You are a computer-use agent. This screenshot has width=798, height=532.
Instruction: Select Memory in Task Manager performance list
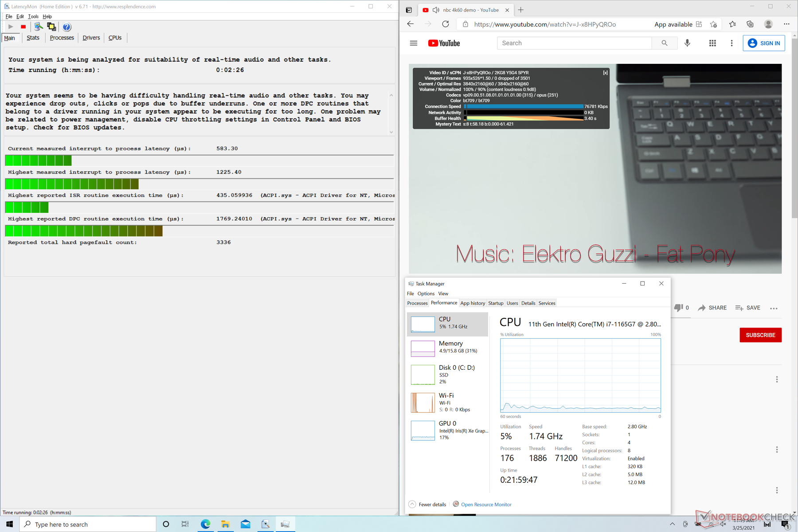(x=447, y=348)
